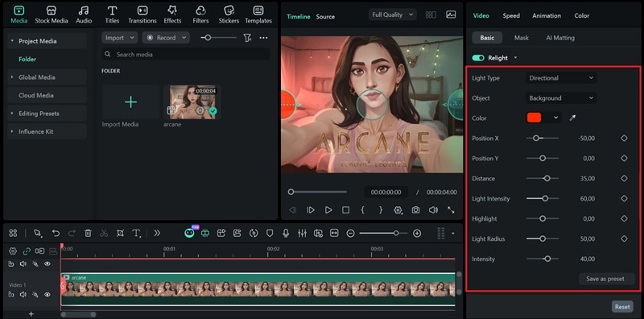Click the arcane media thumbnail
Image resolution: width=644 pixels, height=319 pixels.
pyautogui.click(x=192, y=102)
